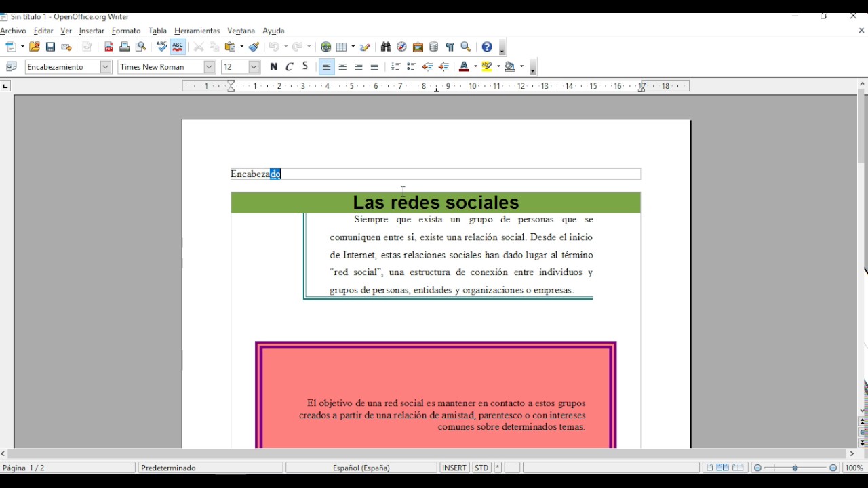
Task: Toggle the Edit file mode icon
Action: click(x=87, y=47)
